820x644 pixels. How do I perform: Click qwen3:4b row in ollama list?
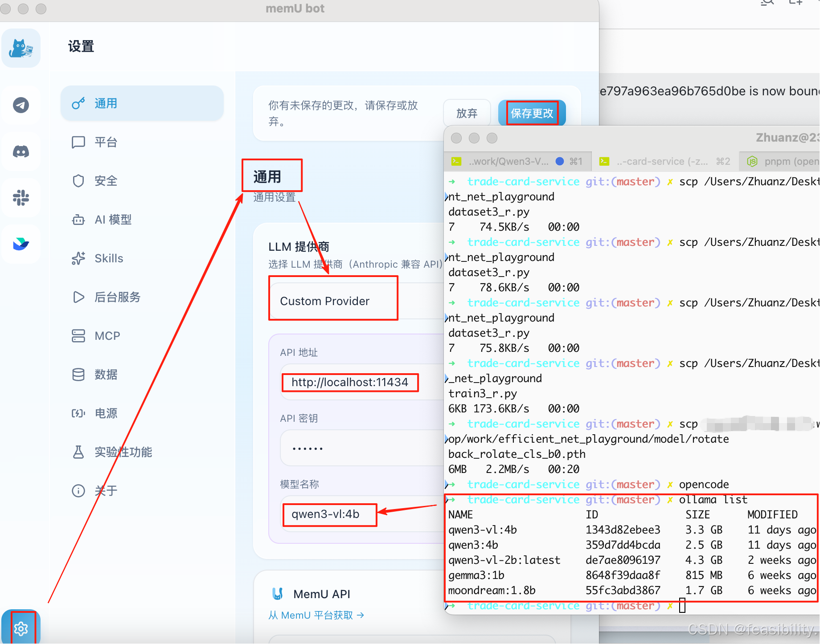(632, 545)
